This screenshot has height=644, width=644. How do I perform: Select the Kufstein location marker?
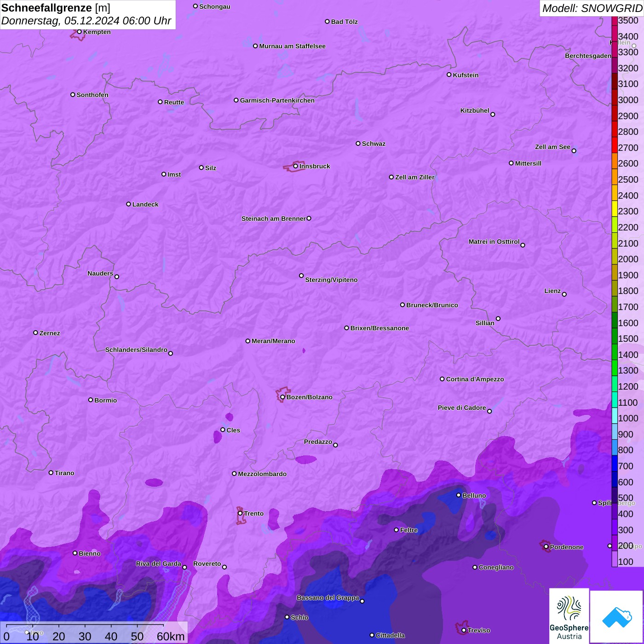click(x=449, y=75)
